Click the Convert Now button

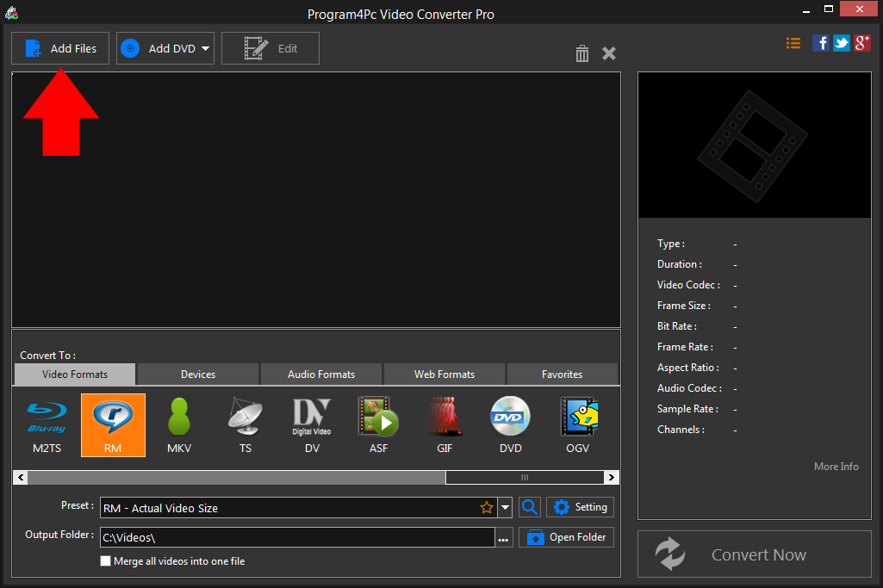755,554
